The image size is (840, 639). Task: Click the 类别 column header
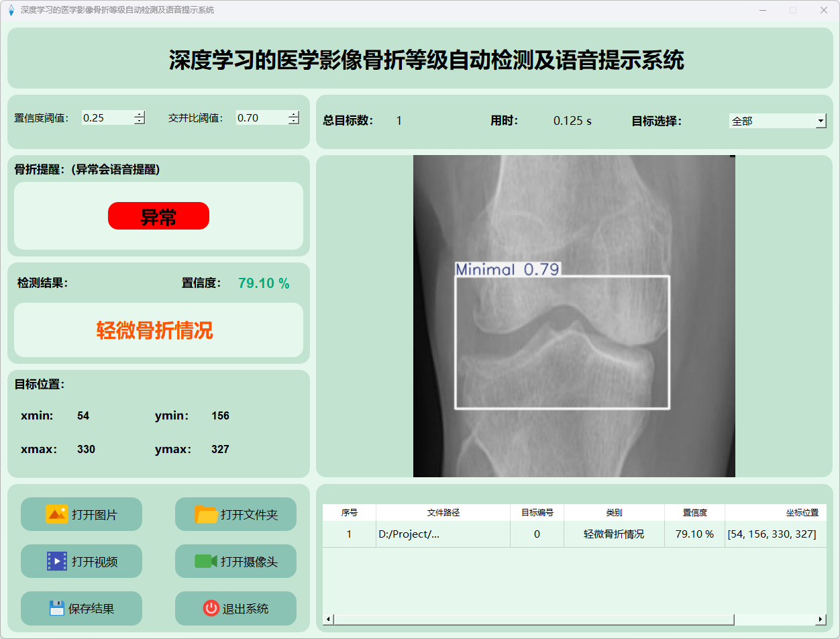point(614,512)
